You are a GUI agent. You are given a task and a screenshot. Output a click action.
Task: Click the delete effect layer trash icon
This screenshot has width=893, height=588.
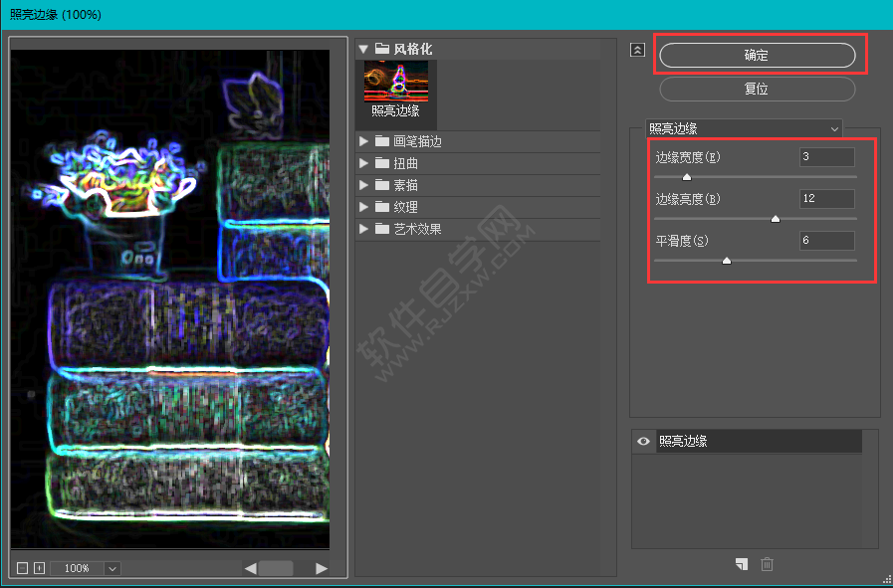click(x=768, y=564)
